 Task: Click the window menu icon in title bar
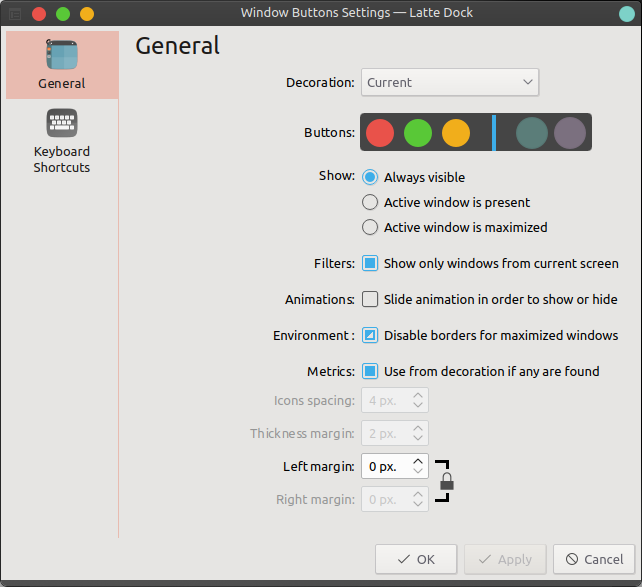tap(14, 14)
